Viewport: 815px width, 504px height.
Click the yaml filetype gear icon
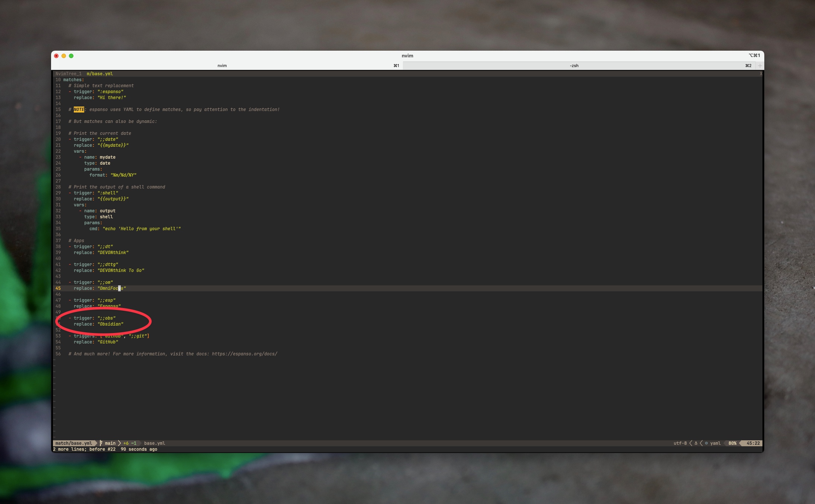pos(706,443)
